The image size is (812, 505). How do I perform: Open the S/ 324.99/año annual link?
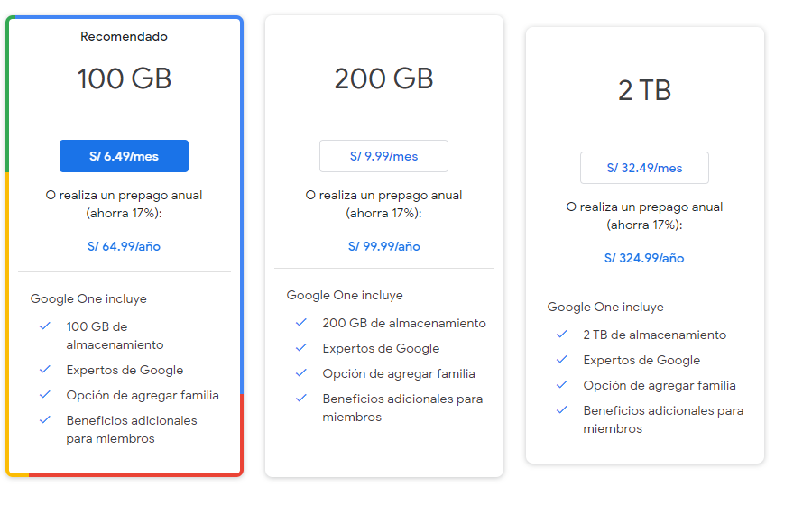click(x=644, y=258)
